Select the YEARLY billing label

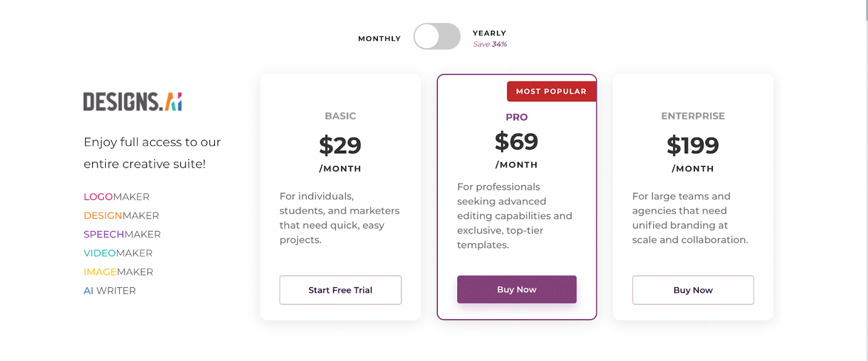489,33
